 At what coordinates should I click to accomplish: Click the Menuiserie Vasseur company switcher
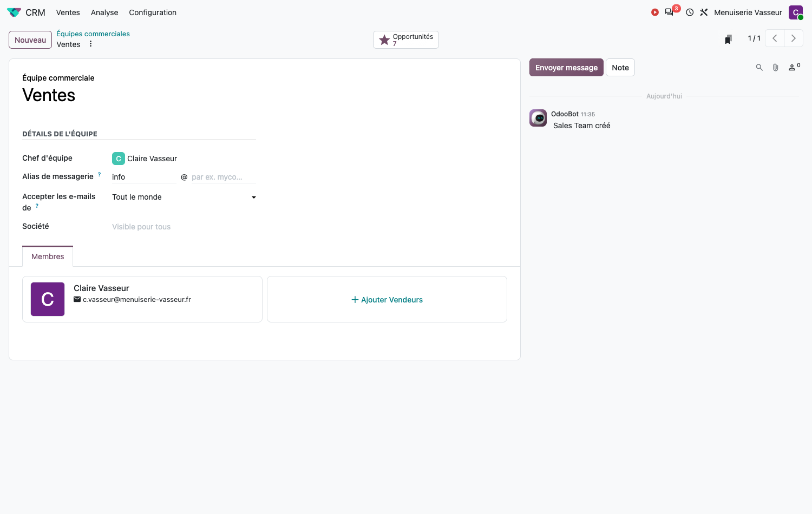click(748, 12)
